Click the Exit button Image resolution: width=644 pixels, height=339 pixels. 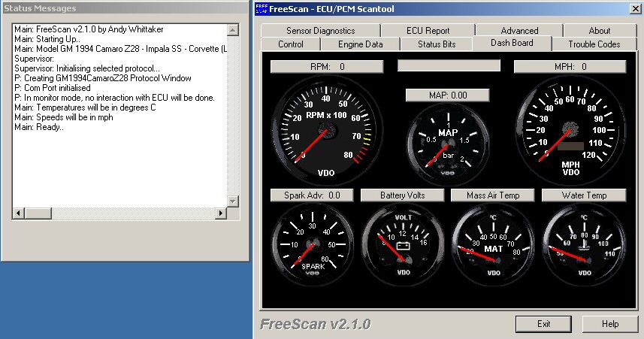pos(543,324)
